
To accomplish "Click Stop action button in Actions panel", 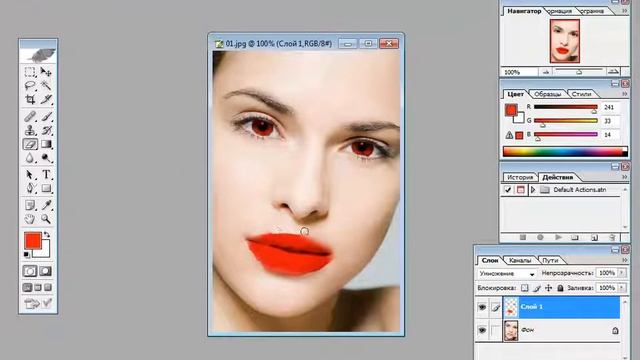I will (x=522, y=237).
